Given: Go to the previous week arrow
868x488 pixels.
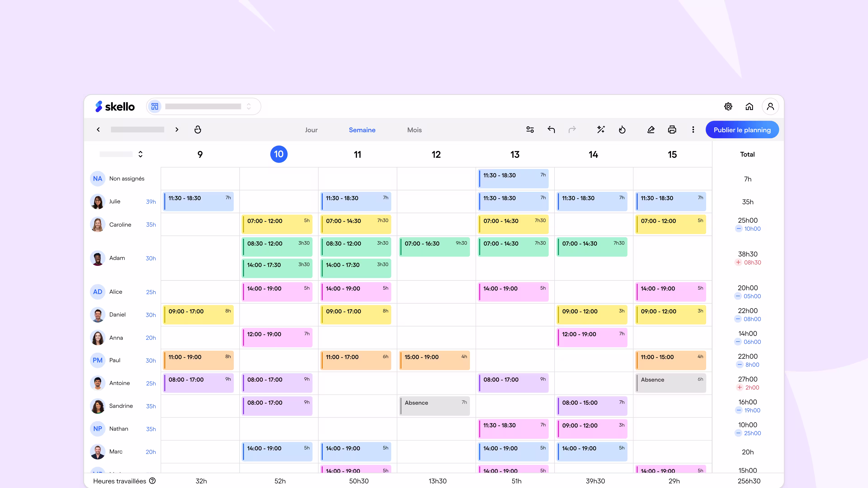Looking at the screenshot, I should pos(98,130).
